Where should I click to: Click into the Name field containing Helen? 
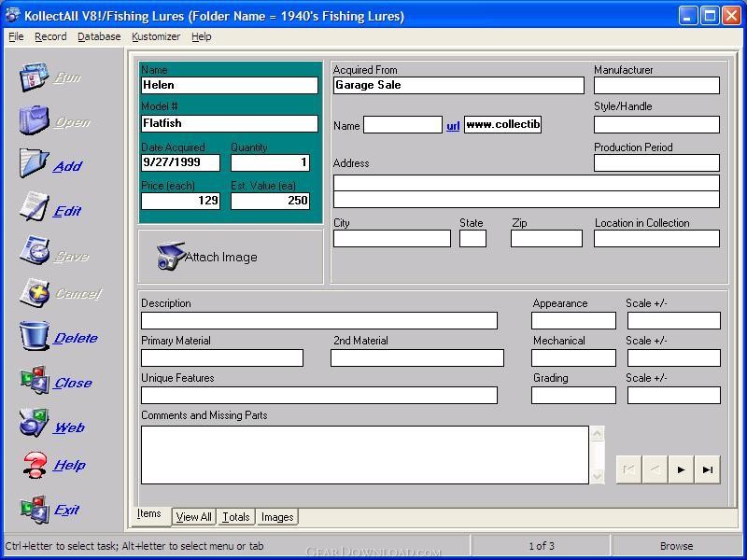click(x=230, y=85)
